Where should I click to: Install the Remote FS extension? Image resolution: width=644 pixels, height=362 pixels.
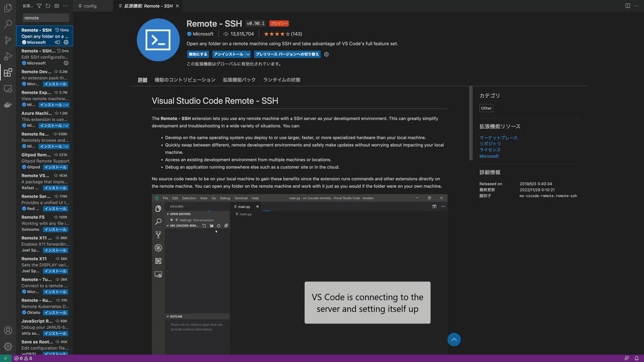(55, 230)
